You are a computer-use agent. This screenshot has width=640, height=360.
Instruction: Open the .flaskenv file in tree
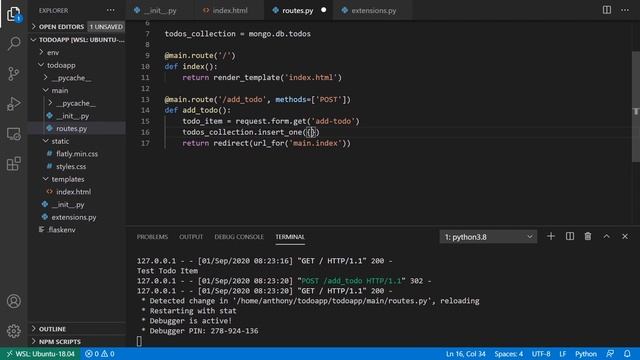pyautogui.click(x=77, y=229)
